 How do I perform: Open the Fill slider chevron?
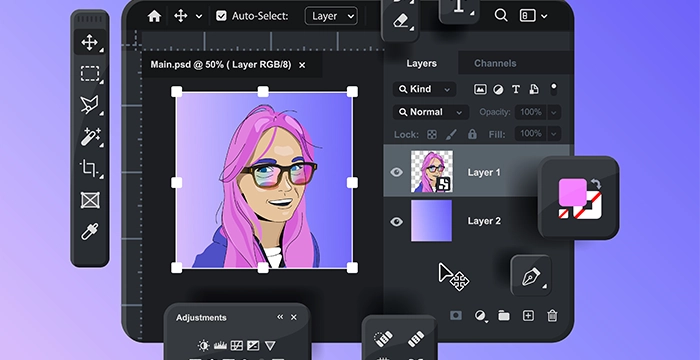(554, 134)
